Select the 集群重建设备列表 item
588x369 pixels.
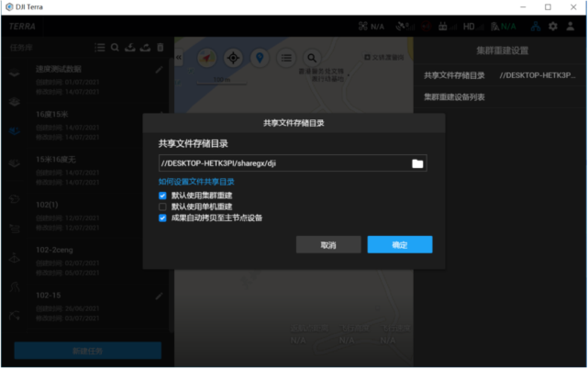click(454, 96)
